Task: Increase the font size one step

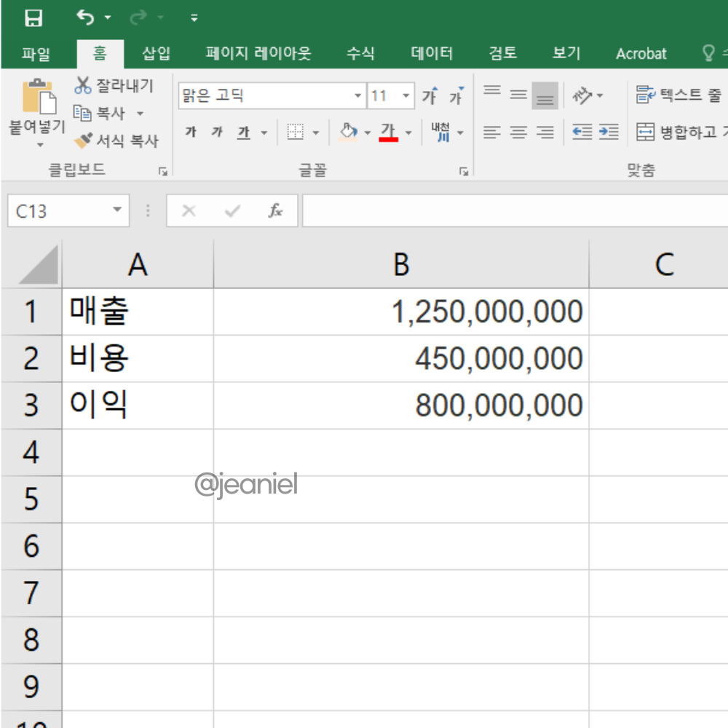Action: pyautogui.click(x=430, y=95)
